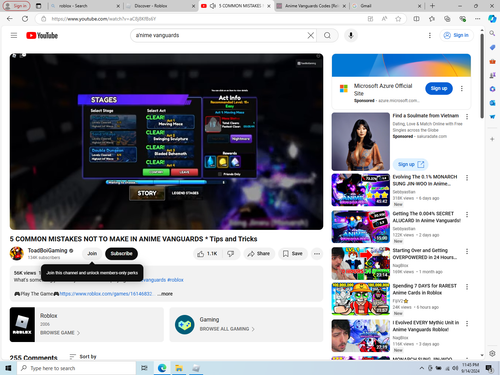This screenshot has height=375, width=500.
Task: Mute the YouTube tab audio icon
Action: tap(213, 6)
